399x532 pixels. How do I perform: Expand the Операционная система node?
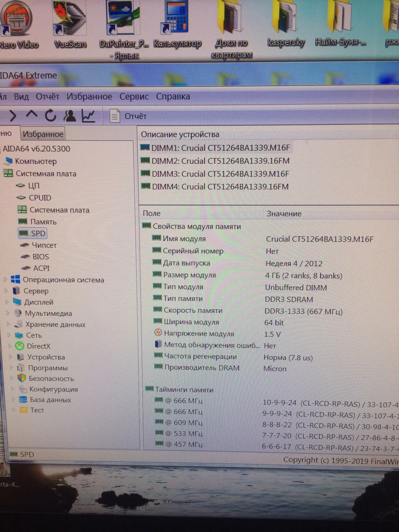coord(5,280)
